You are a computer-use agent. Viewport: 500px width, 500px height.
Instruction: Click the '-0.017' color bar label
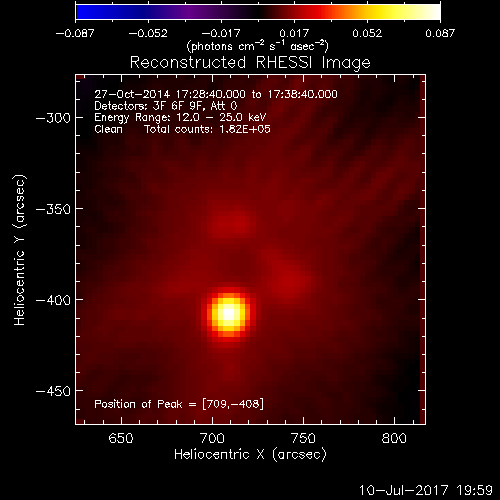(221, 33)
